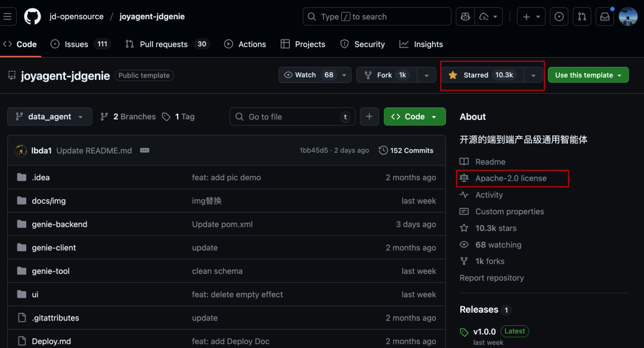Toggle the Starred button
644x348 pixels.
(482, 75)
